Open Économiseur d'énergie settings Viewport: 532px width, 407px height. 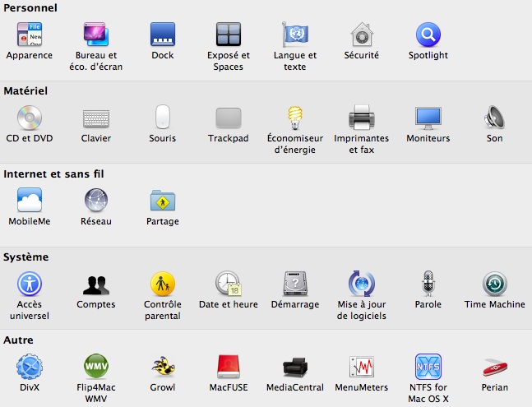(295, 118)
